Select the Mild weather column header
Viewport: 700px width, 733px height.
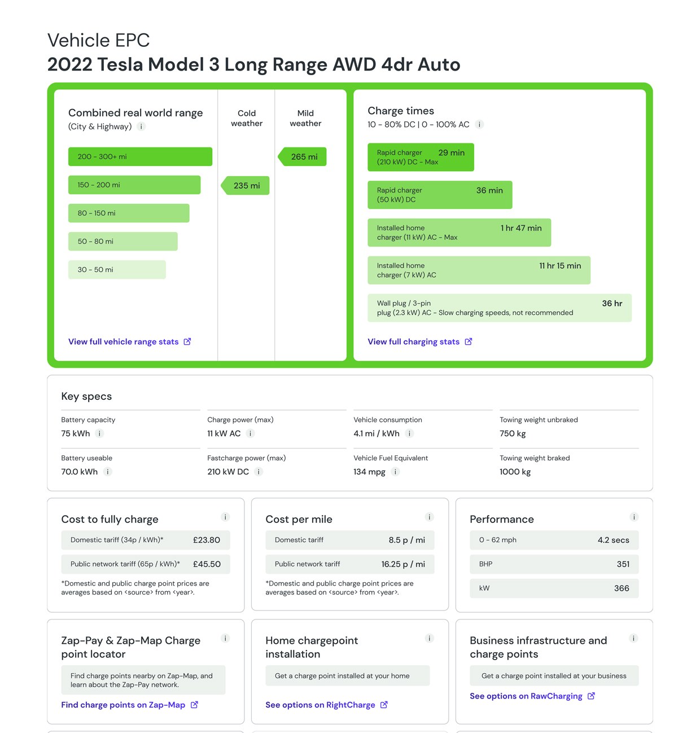(305, 118)
